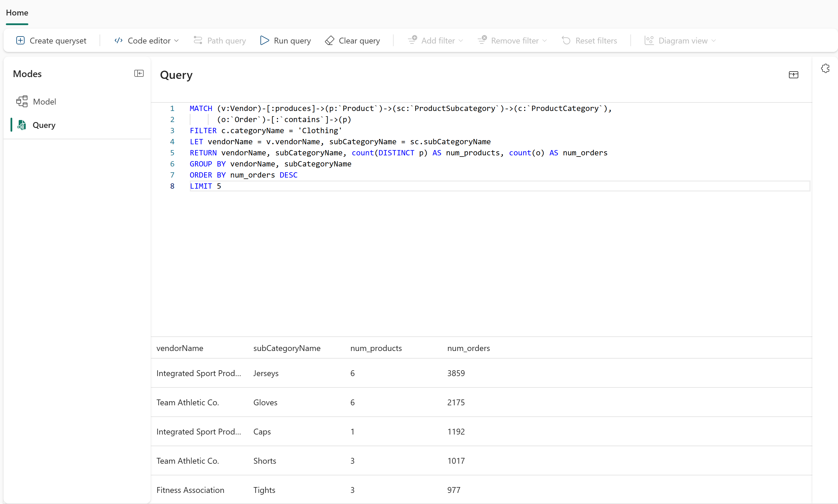Click the LIMIT 5 line in editor
838x504 pixels.
500,186
